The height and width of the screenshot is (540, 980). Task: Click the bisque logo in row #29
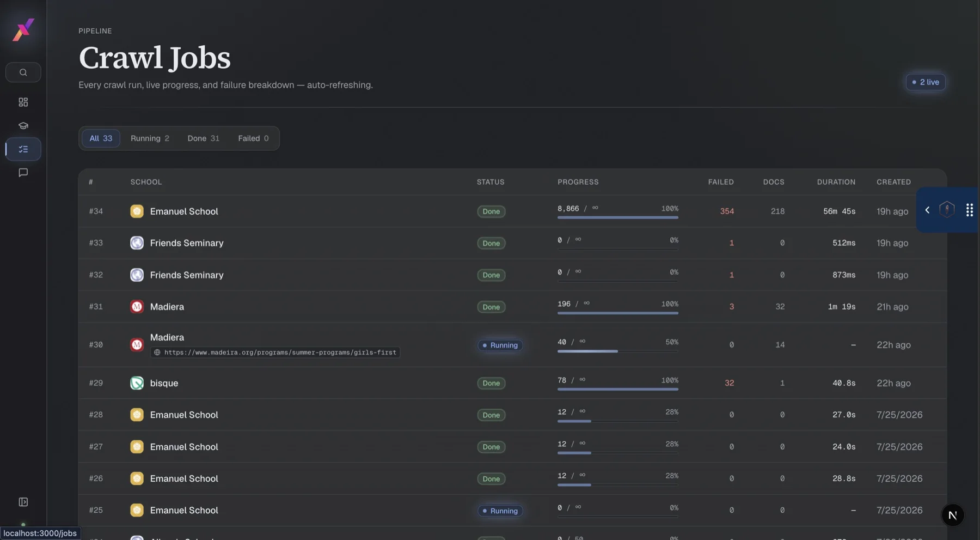pos(137,383)
